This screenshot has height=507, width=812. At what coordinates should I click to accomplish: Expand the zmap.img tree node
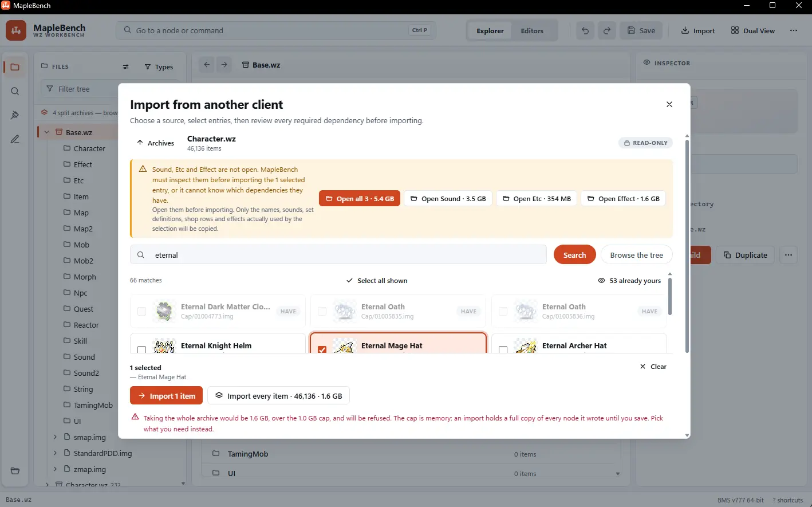55,469
